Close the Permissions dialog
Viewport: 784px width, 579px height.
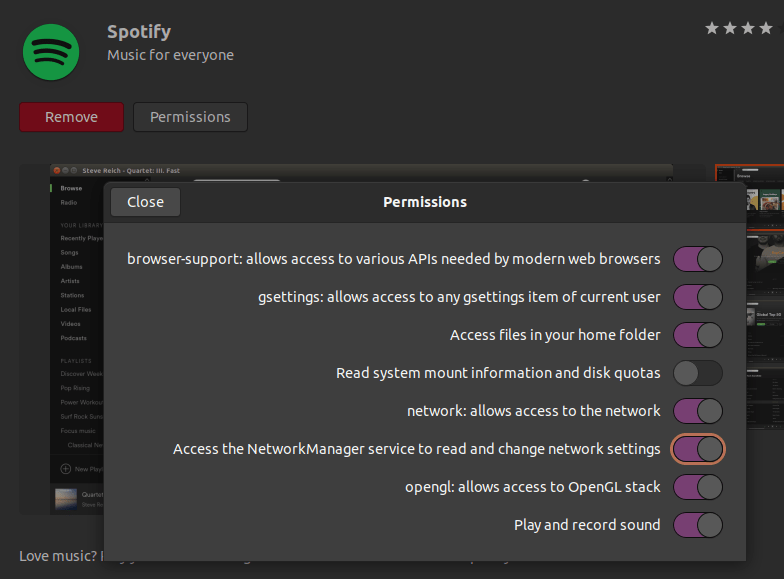pos(146,202)
